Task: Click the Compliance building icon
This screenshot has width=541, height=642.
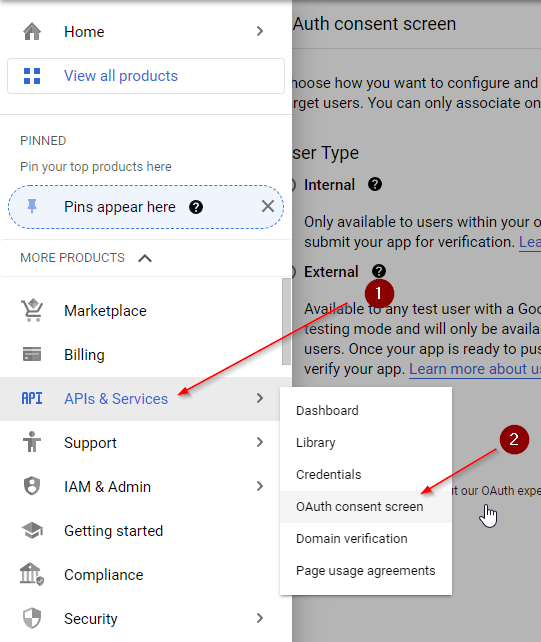Action: point(32,574)
